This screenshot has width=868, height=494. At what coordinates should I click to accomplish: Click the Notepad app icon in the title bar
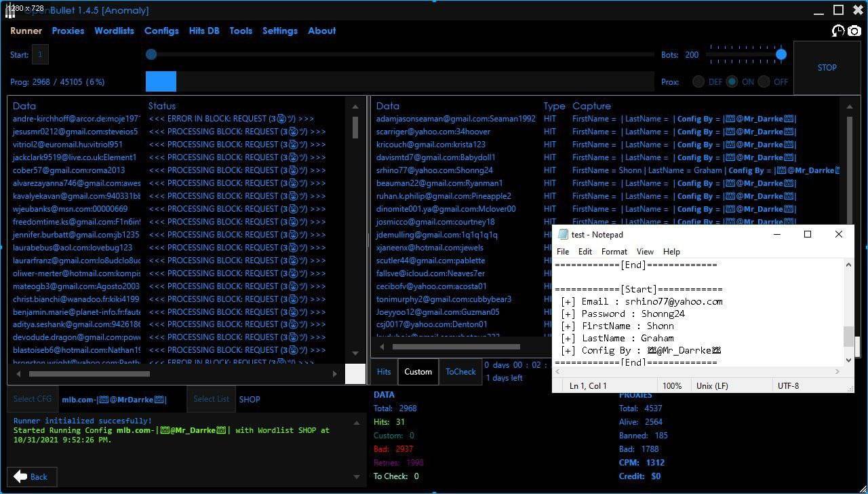[x=562, y=234]
